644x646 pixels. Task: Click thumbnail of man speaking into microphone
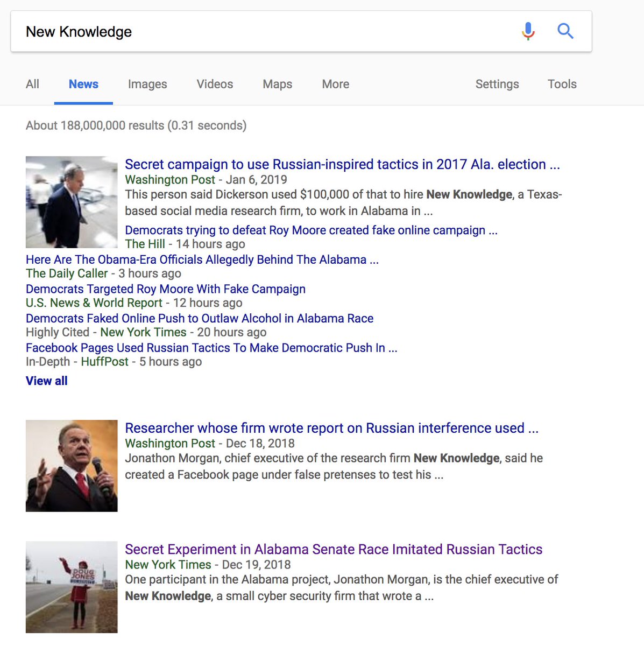coord(72,466)
